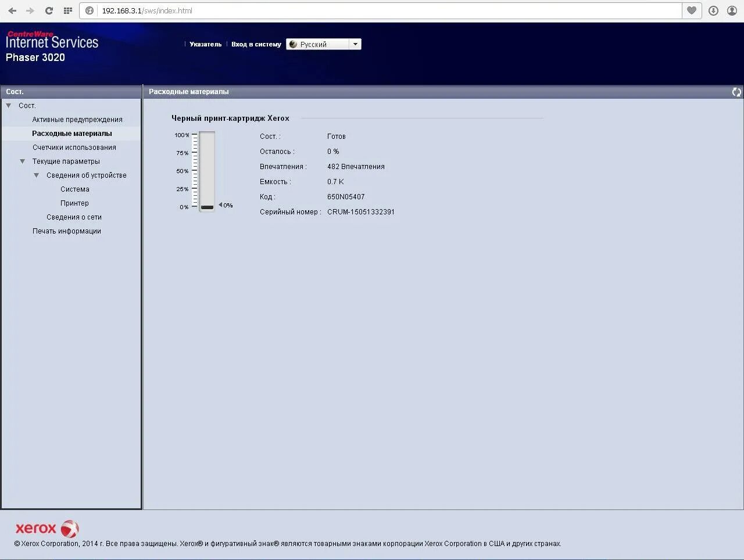Select Сведения об устройстве tree item

87,175
